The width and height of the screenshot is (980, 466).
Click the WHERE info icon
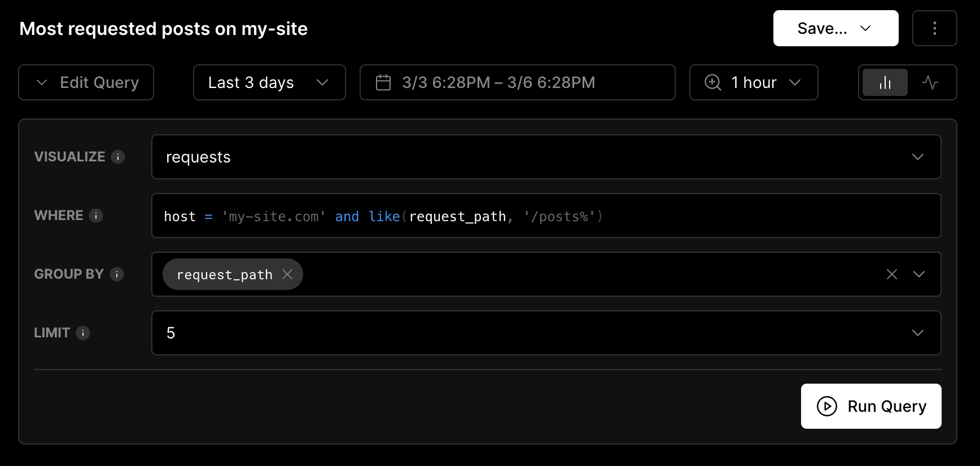(x=96, y=216)
